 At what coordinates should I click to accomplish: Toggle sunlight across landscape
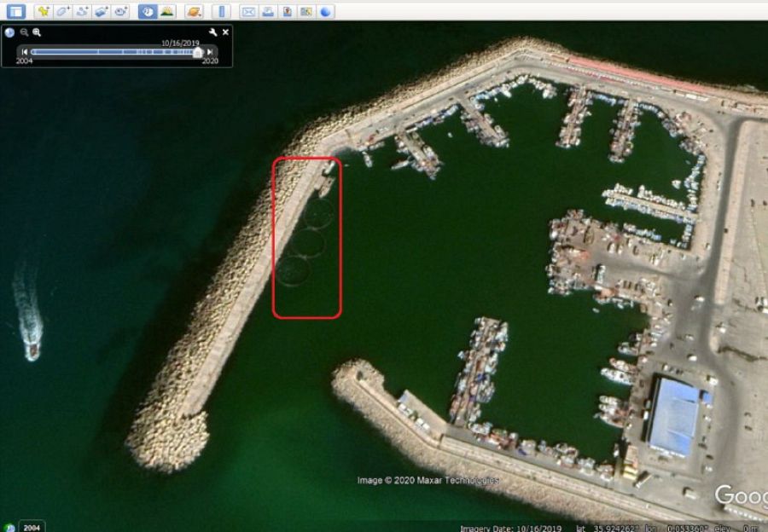pyautogui.click(x=166, y=11)
